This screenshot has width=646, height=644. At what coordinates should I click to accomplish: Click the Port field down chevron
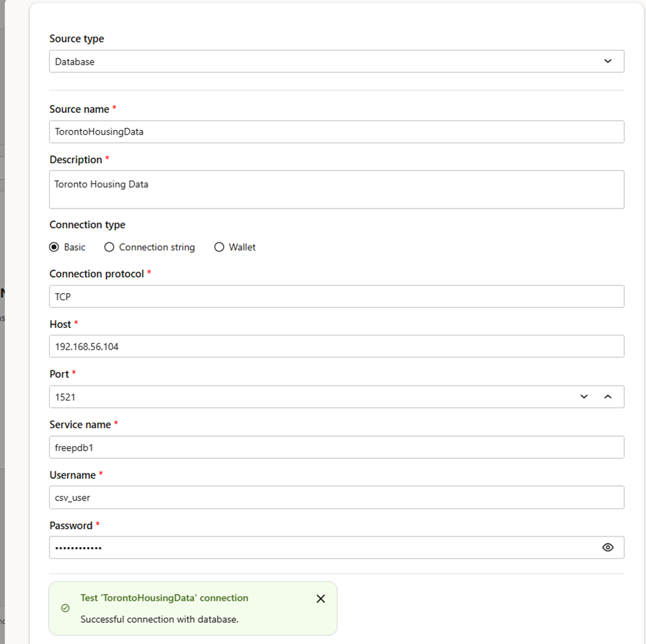(x=584, y=396)
